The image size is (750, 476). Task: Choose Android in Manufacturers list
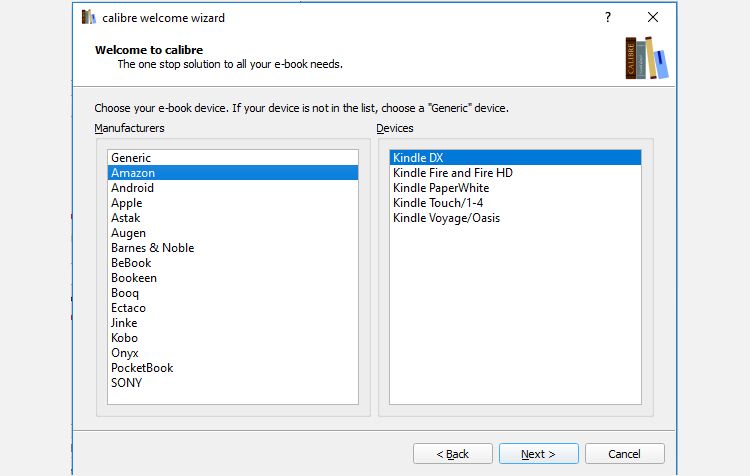pyautogui.click(x=233, y=188)
